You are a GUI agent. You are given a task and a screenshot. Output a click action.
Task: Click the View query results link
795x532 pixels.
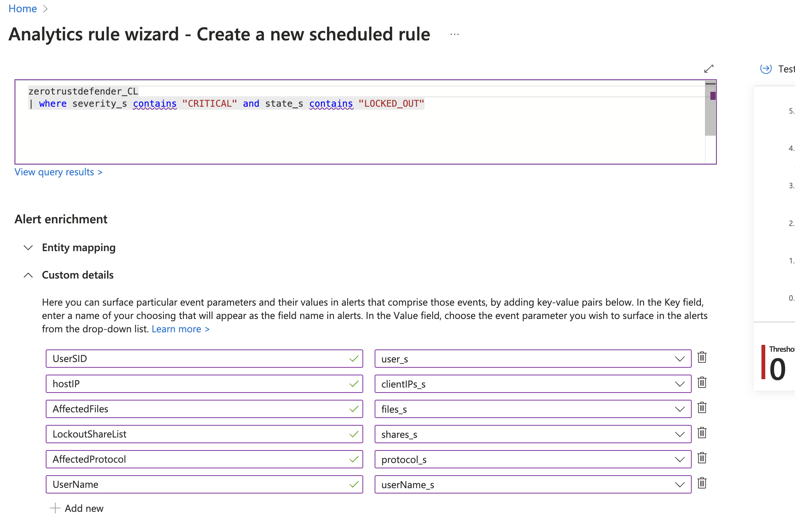click(58, 172)
